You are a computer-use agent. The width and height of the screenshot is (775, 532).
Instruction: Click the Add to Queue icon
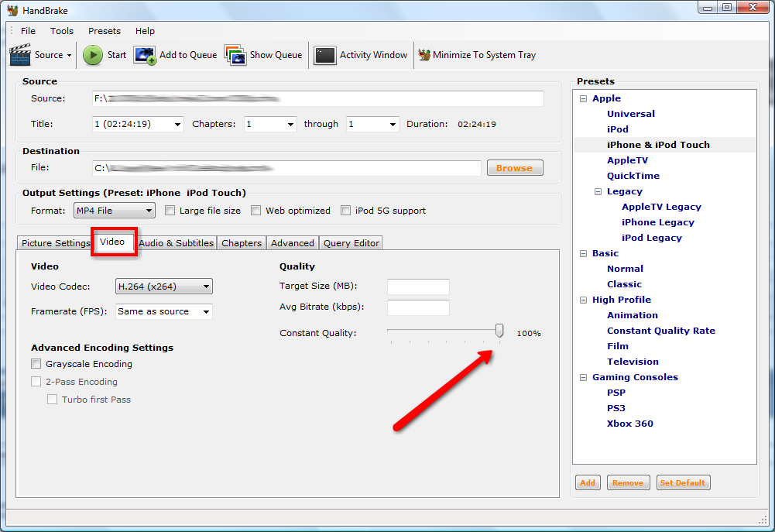point(145,56)
